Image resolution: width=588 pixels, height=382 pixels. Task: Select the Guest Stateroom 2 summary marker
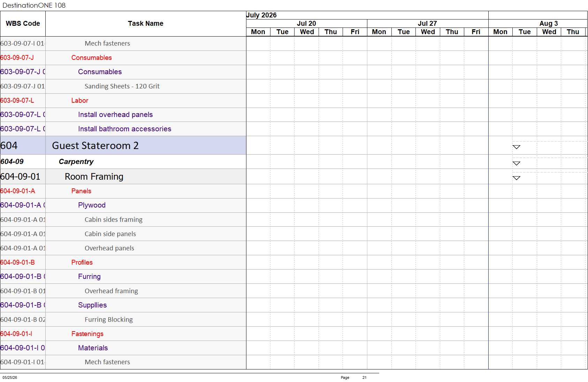516,147
